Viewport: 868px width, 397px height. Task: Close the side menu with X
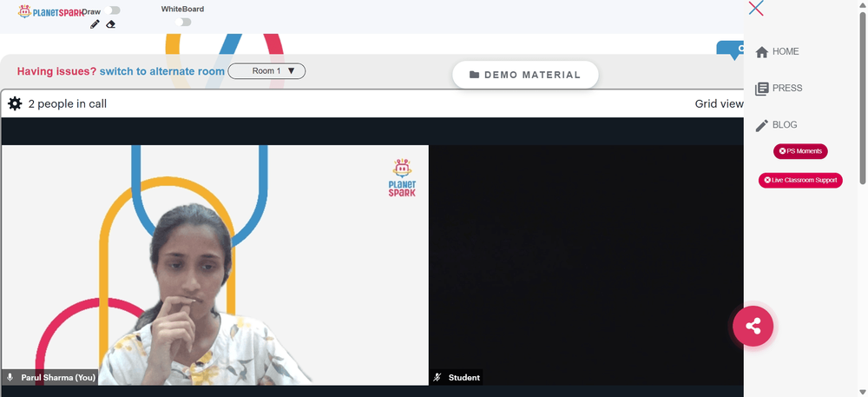point(756,9)
